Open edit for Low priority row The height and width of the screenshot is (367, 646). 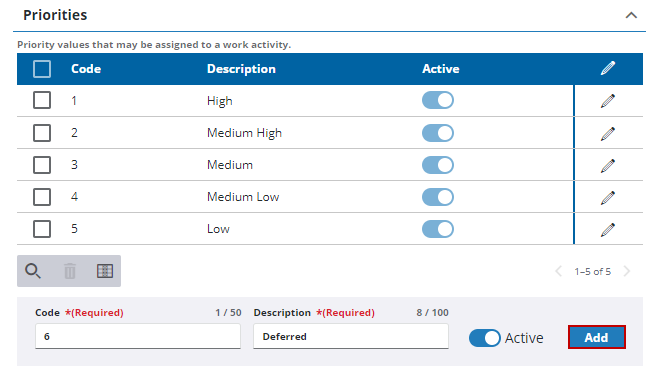coord(608,229)
